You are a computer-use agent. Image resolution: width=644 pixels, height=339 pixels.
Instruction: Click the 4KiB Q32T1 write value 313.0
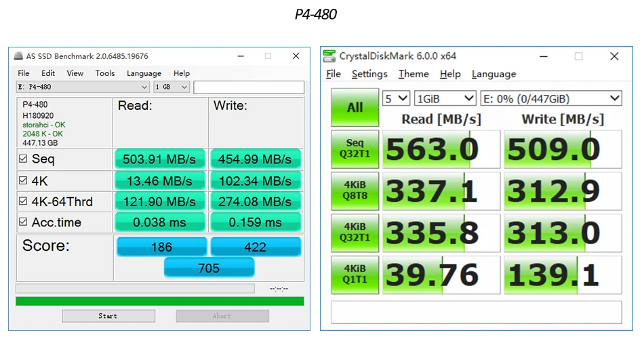tap(563, 233)
